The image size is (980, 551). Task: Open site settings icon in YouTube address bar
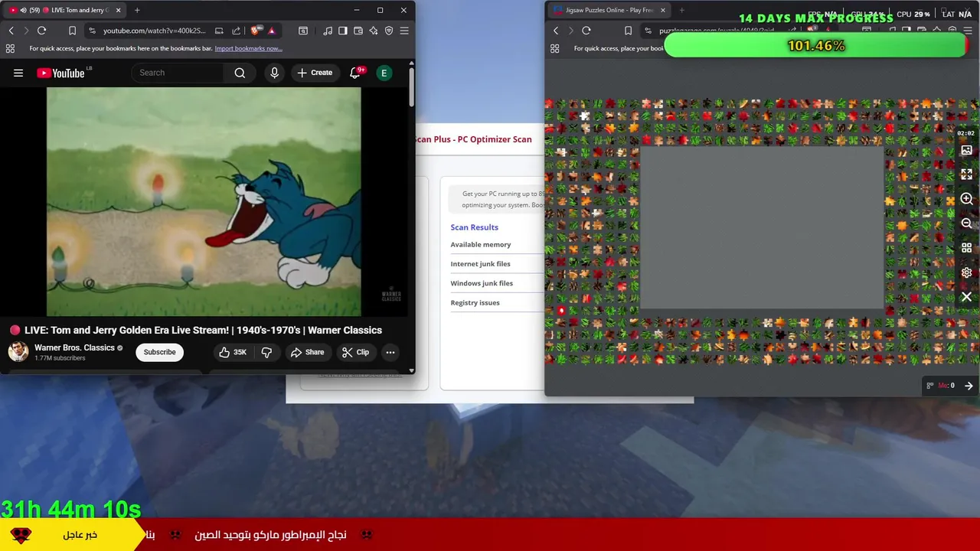point(92,31)
